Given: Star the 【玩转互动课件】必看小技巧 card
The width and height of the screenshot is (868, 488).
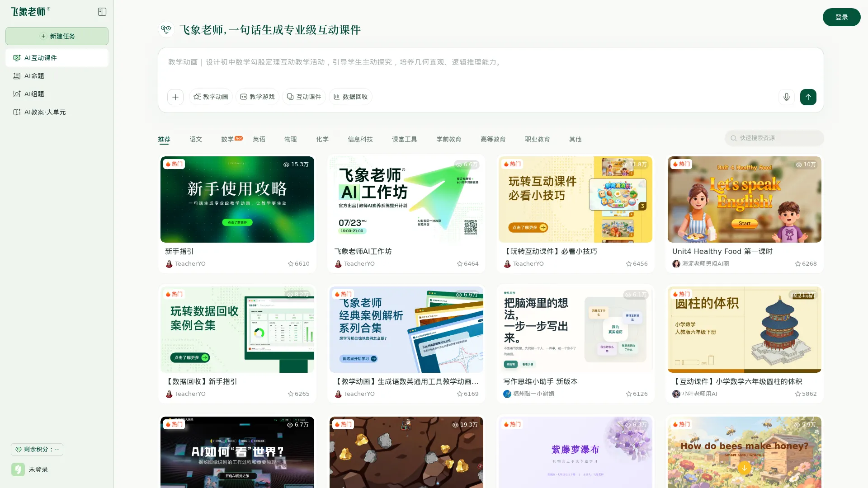Looking at the screenshot, I should [629, 264].
